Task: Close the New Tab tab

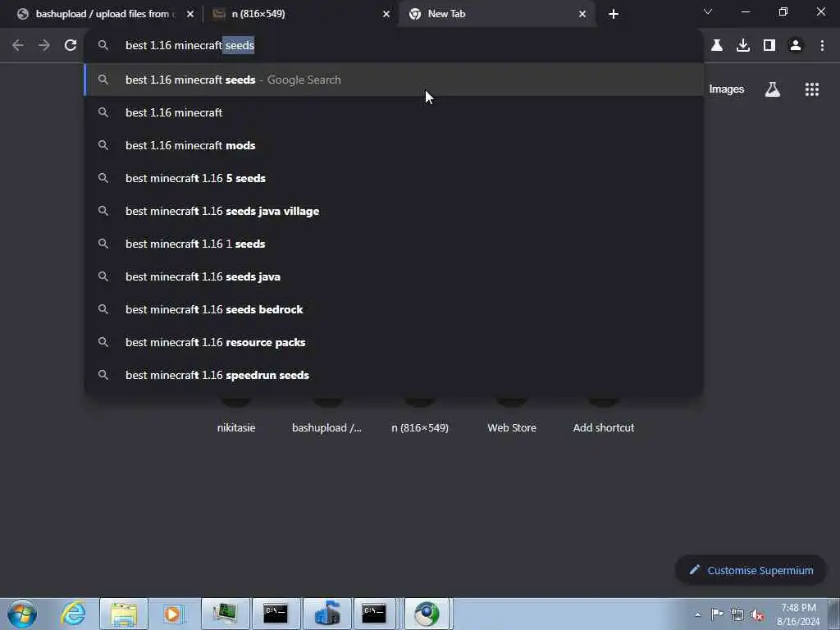Action: pyautogui.click(x=582, y=14)
